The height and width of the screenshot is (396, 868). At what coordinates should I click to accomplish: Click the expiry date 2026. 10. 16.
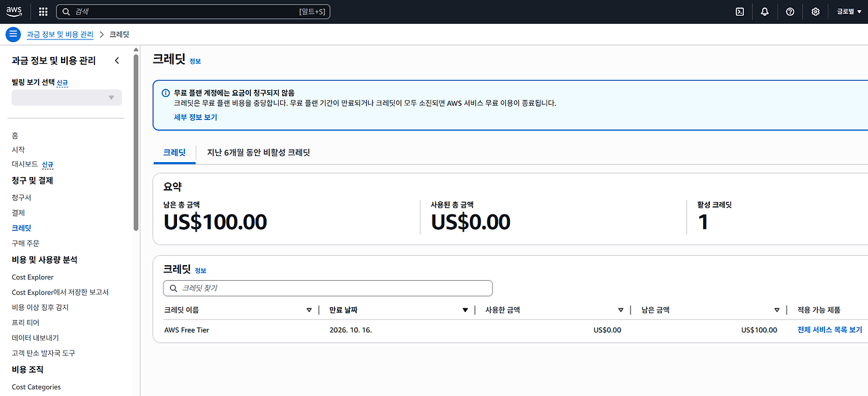pos(351,330)
